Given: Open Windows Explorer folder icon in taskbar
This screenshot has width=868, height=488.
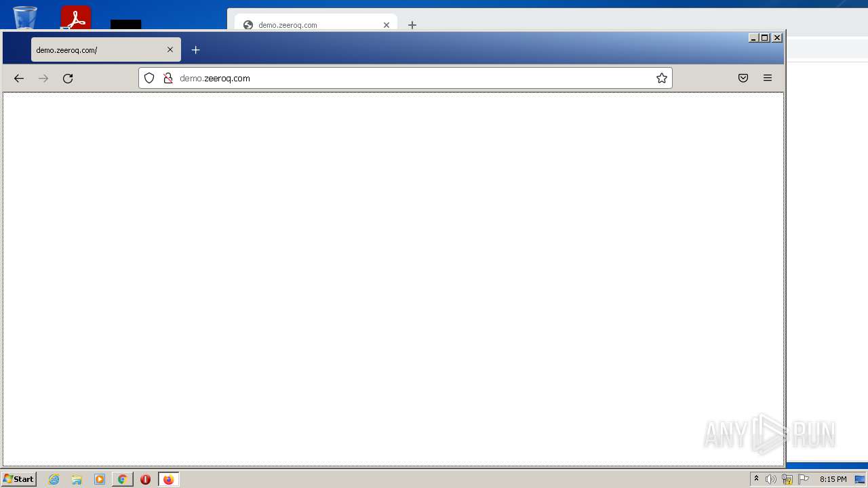Looking at the screenshot, I should coord(77,479).
